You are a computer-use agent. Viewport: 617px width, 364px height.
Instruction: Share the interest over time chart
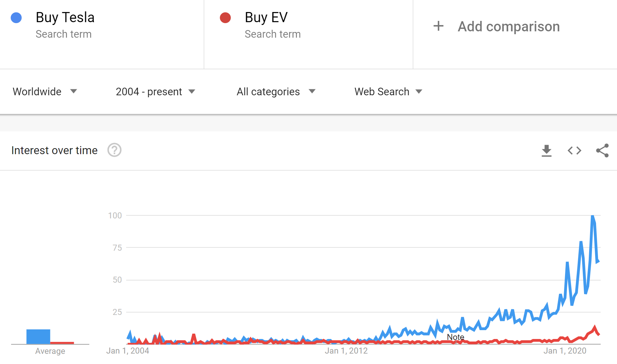(602, 150)
